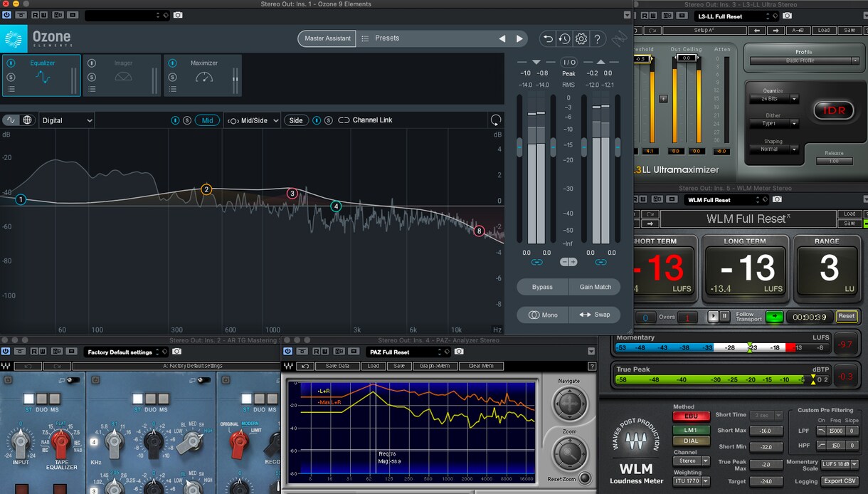Screen dimensions: 868x494
Task: Start the WLM meter play button
Action: pos(714,316)
